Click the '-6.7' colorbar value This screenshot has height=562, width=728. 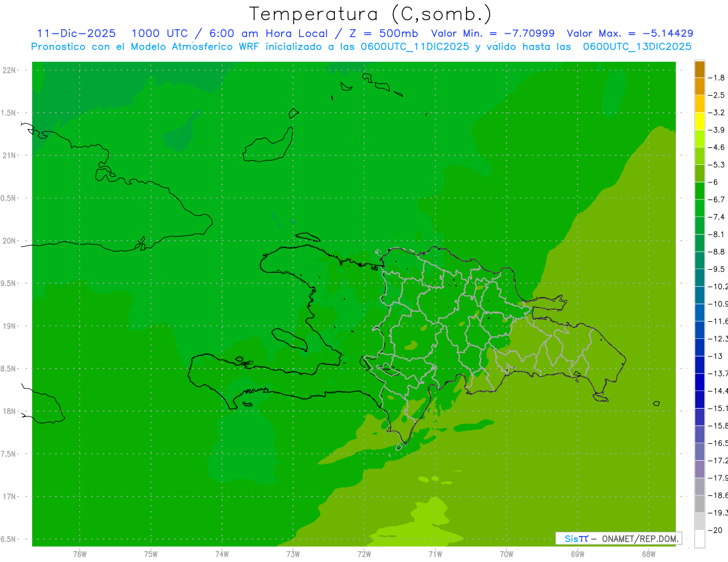coord(716,199)
